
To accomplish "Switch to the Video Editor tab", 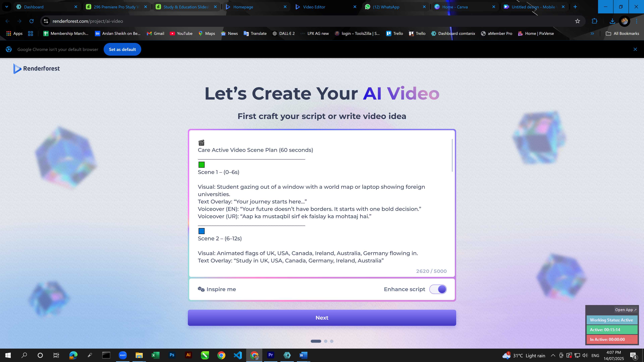I will 326,7.
